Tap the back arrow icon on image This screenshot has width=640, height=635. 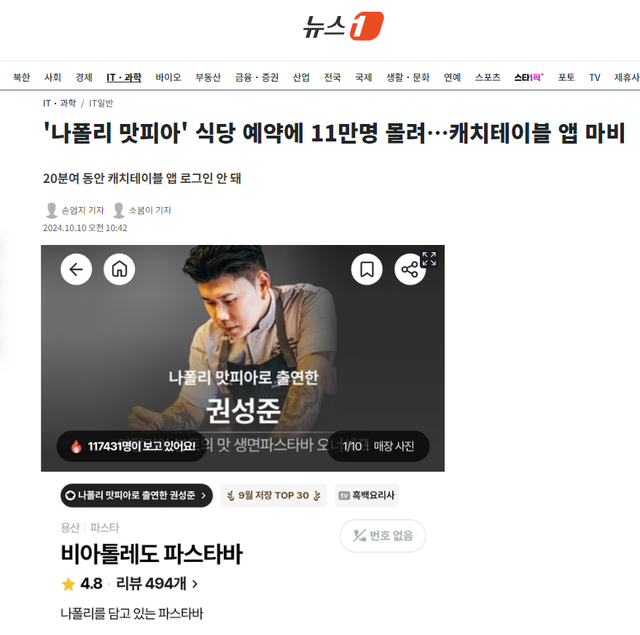pos(76,269)
